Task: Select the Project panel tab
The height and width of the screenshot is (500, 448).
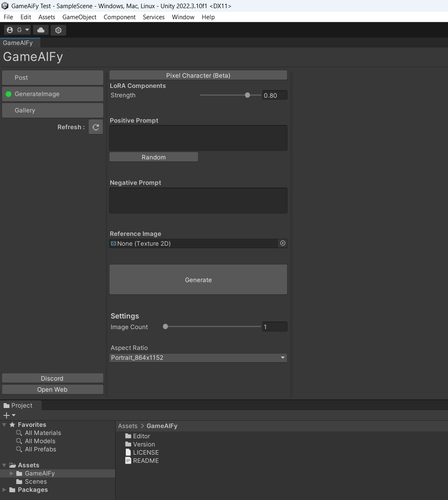Action: (x=20, y=406)
